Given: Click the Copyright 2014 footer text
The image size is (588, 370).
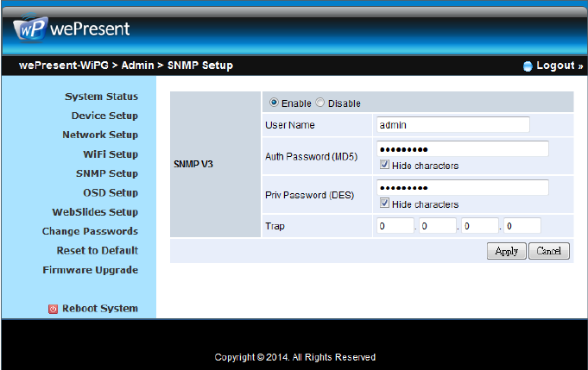Looking at the screenshot, I should point(295,357).
